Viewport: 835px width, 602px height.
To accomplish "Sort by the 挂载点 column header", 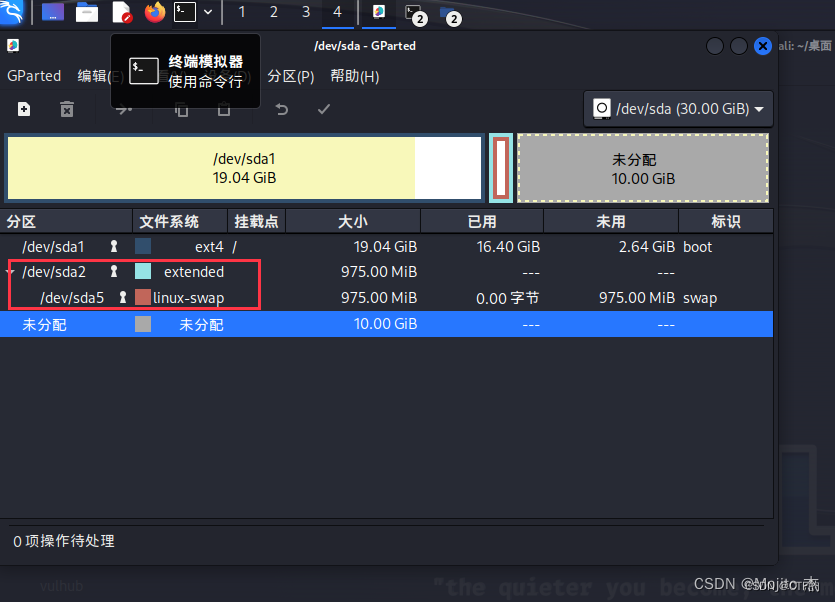I will tap(257, 221).
